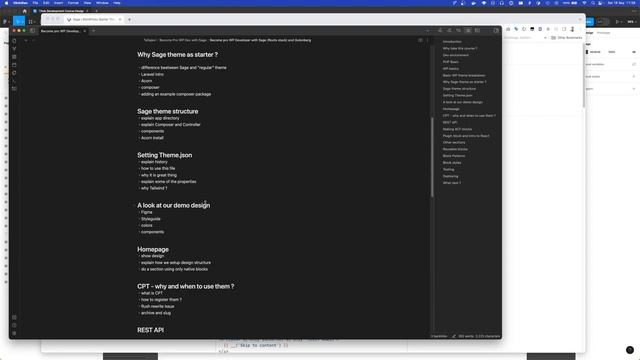
Task: Add a local style with plus icon in Figma
Action: (x=634, y=76)
